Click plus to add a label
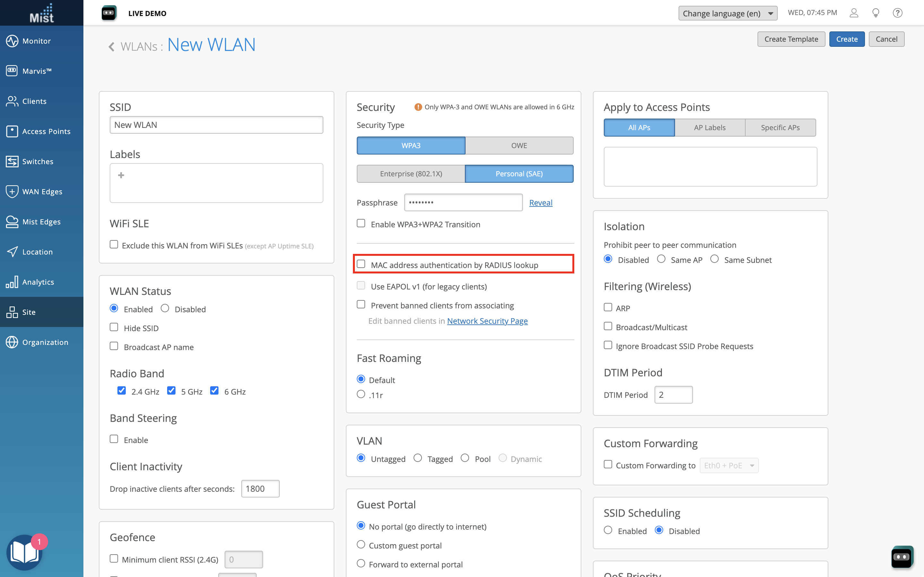This screenshot has width=924, height=577. (121, 175)
